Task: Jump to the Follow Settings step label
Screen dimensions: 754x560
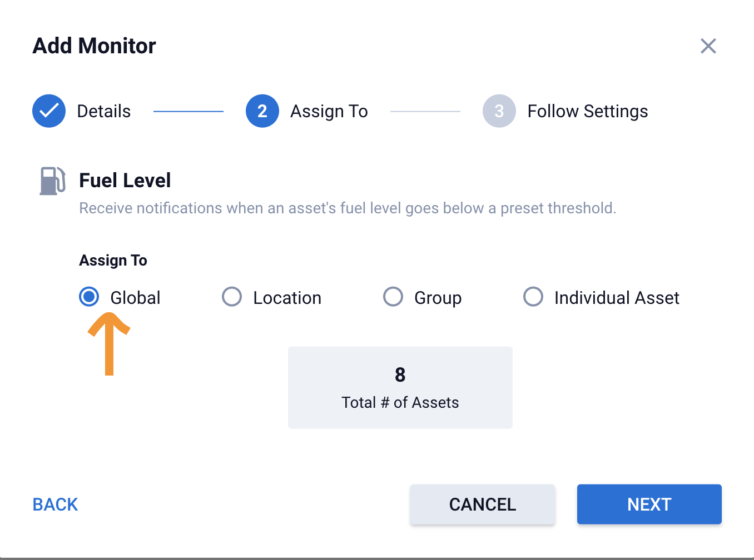Action: pyautogui.click(x=587, y=111)
